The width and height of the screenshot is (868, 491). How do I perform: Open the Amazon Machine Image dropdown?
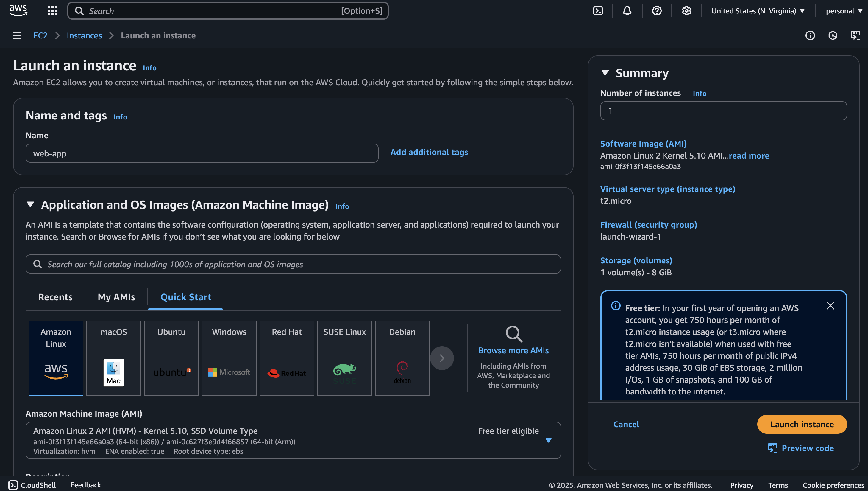tap(293, 440)
